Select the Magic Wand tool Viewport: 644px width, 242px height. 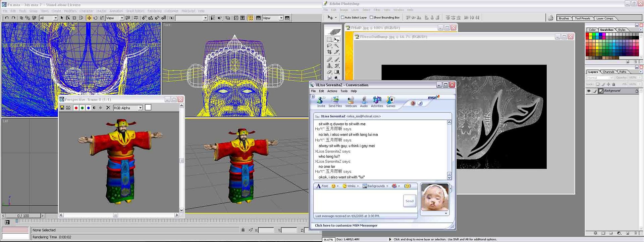pyautogui.click(x=336, y=46)
